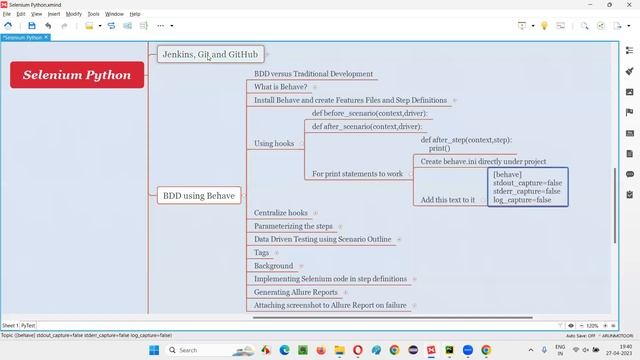The image size is (640, 360).
Task: Go to the XMind Home button
Action: coord(8,26)
